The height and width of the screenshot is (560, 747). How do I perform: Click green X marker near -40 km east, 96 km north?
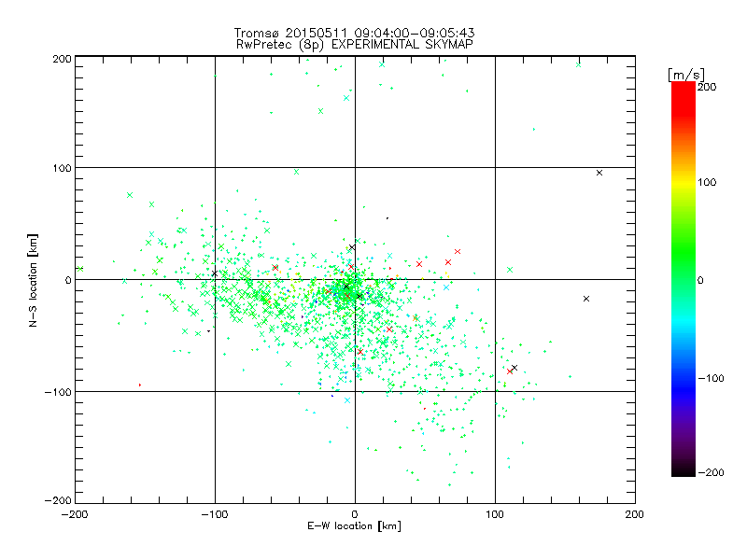tap(296, 172)
